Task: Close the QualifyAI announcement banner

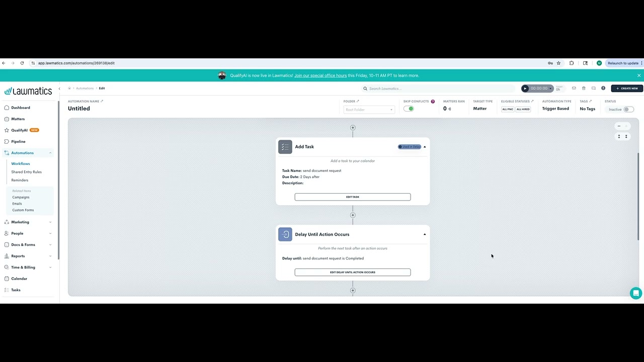Action: (x=639, y=75)
